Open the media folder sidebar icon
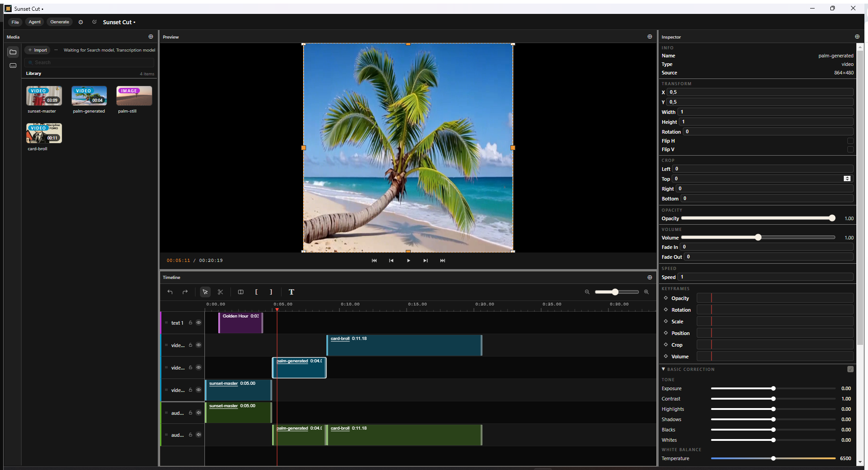The image size is (868, 470). [x=13, y=52]
